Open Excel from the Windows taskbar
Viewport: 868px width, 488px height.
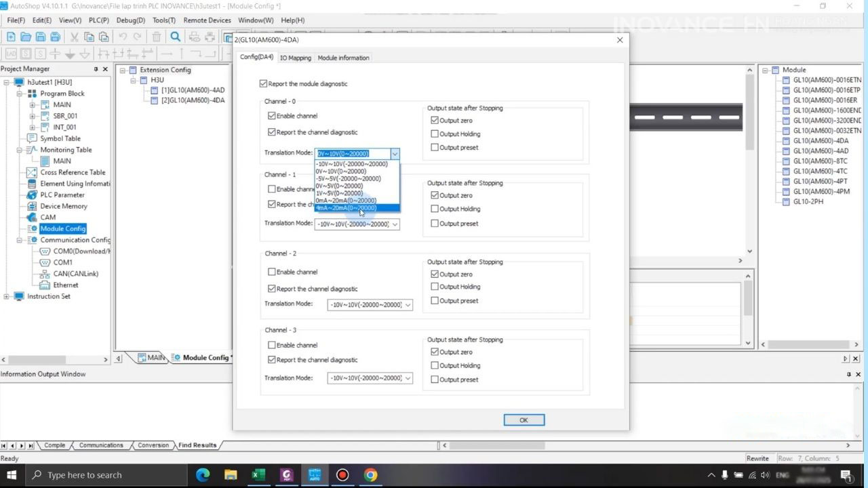pos(258,474)
